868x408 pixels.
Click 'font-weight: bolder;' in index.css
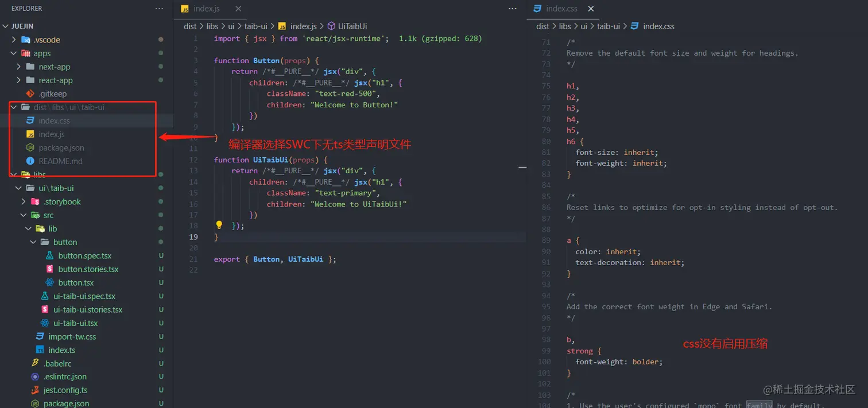[x=619, y=362]
